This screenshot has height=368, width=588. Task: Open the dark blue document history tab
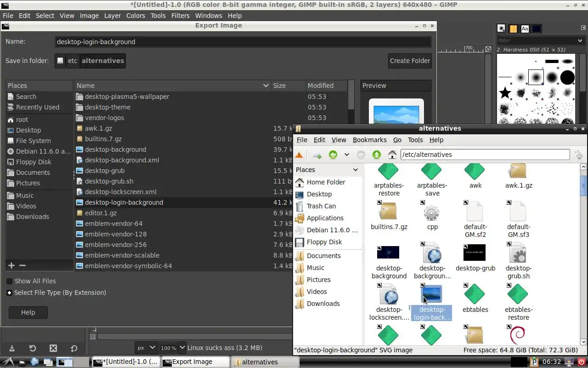tap(537, 29)
